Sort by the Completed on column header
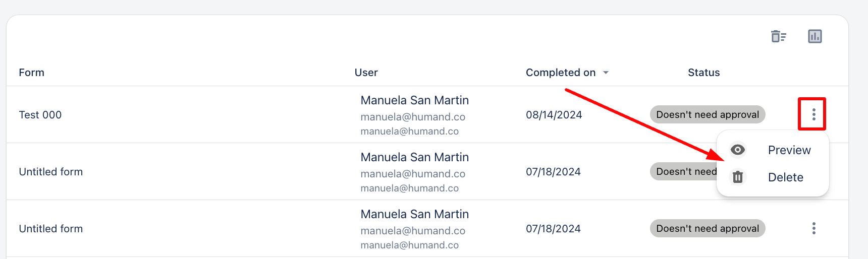The image size is (868, 259). (561, 73)
